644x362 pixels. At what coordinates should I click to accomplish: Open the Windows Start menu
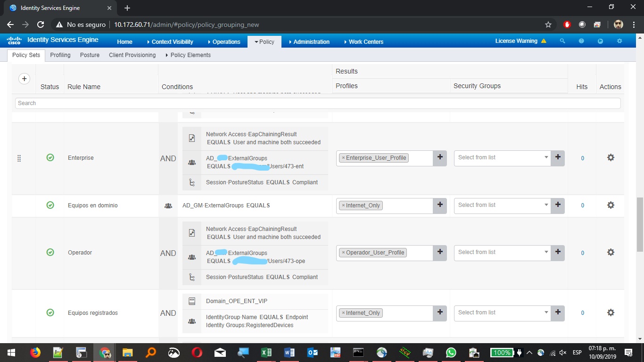coord(11,353)
